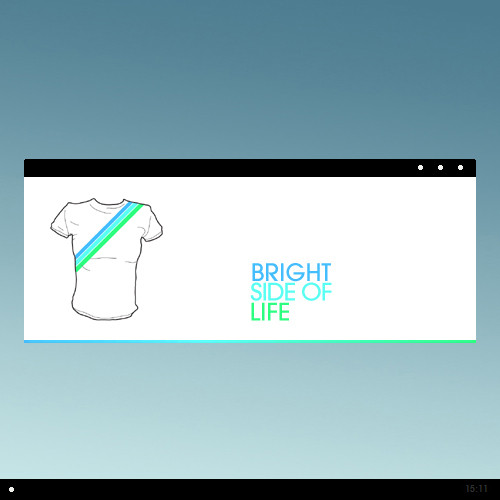Click the green LIFE text
500x500 pixels.
tap(270, 312)
